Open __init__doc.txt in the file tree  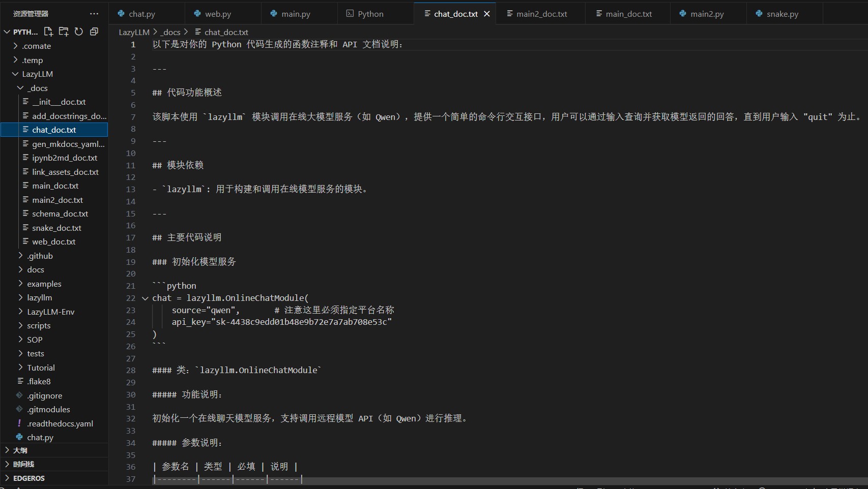pos(54,102)
